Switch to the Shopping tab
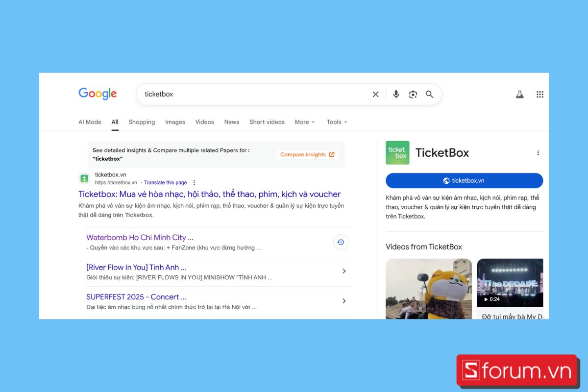588x392 pixels. (x=142, y=122)
